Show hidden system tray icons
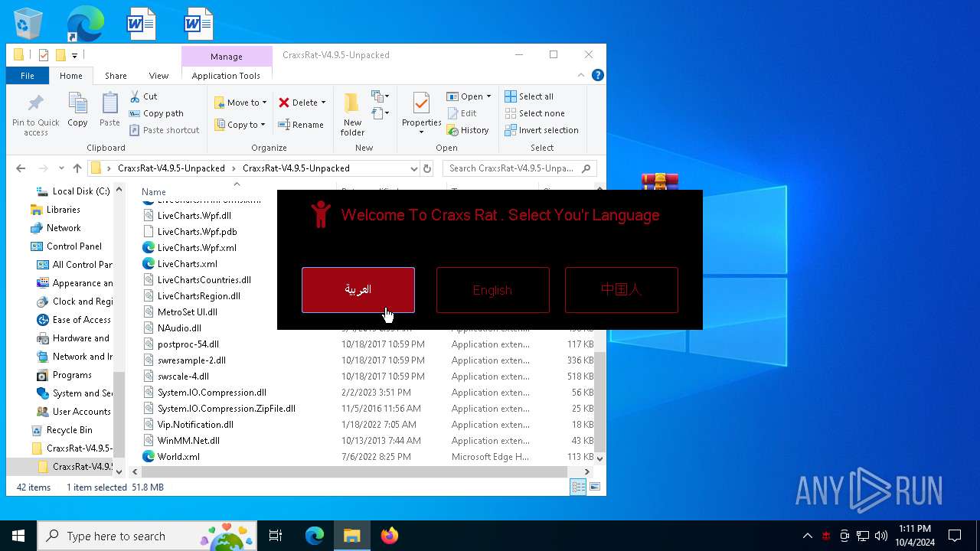The image size is (980, 551). (807, 536)
